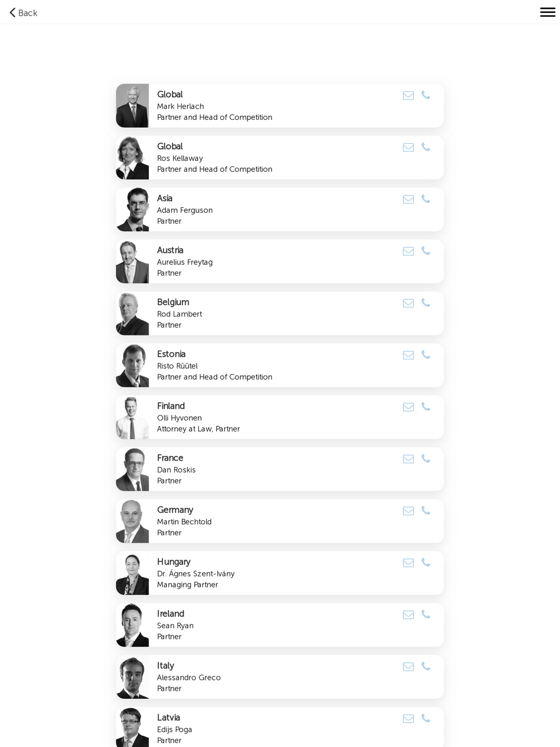
Task: Tap the envelope icon for Adam Ferguson
Action: [x=408, y=199]
